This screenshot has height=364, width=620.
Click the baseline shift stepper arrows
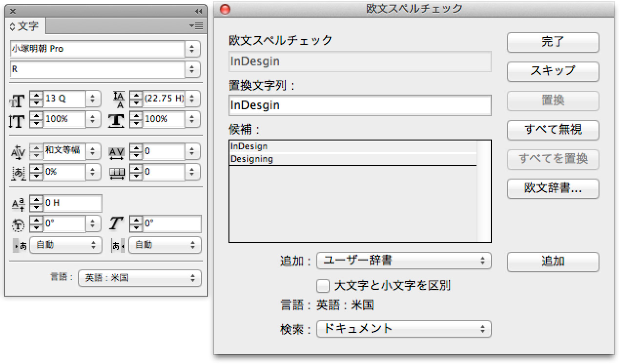[x=36, y=203]
